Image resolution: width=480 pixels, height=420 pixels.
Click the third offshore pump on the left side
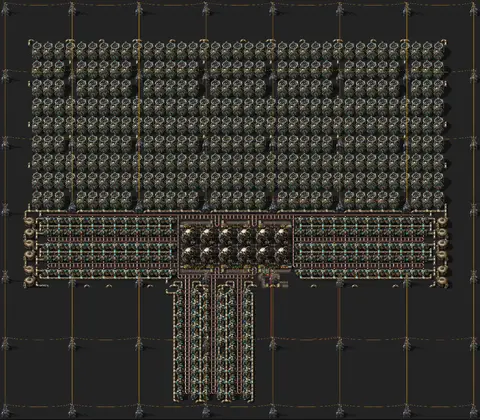pyautogui.click(x=29, y=243)
